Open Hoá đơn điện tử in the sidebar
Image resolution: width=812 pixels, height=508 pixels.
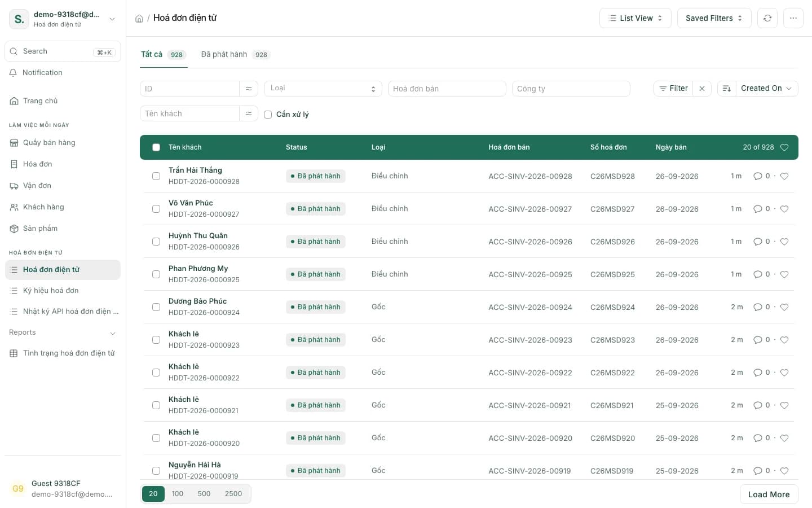[x=63, y=270]
